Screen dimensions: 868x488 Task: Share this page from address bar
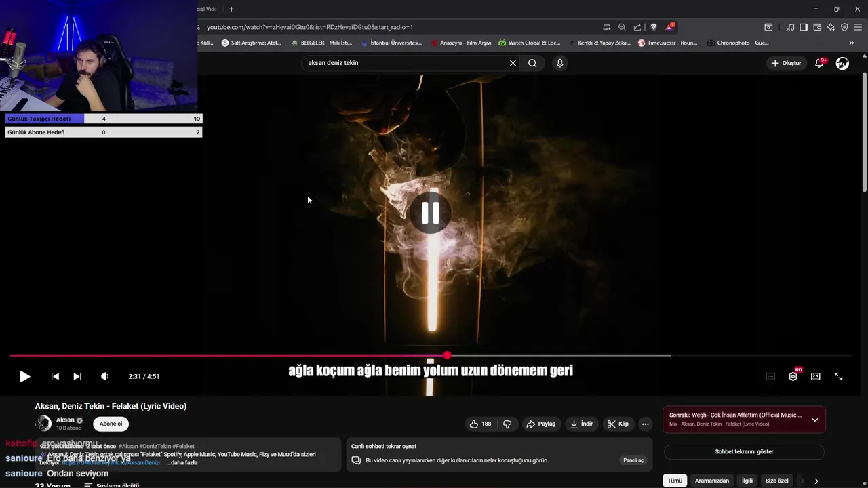pos(637,27)
